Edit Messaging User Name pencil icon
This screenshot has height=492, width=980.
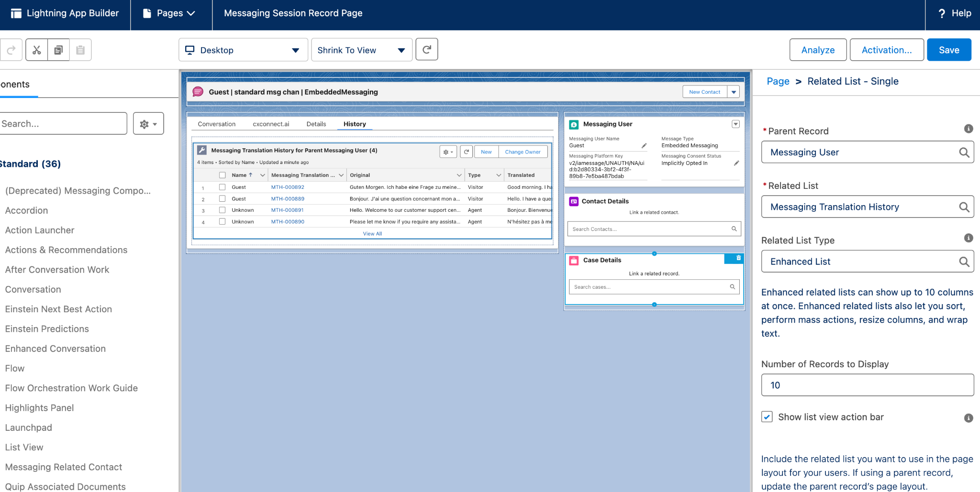click(644, 146)
